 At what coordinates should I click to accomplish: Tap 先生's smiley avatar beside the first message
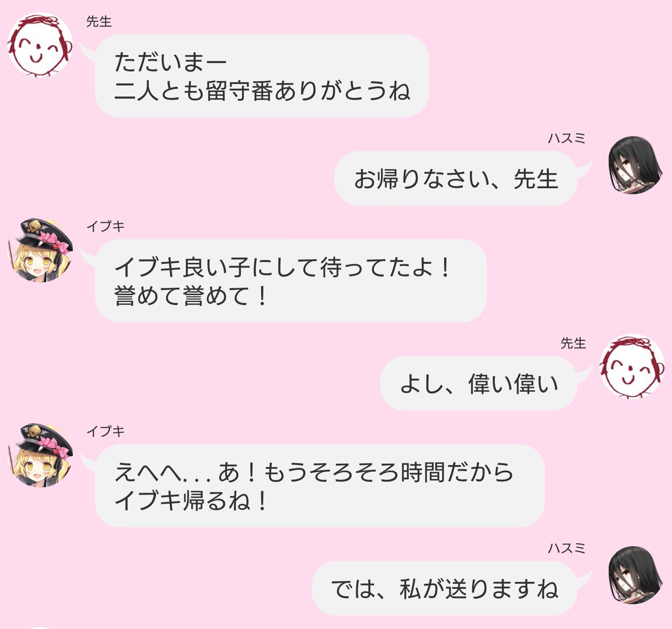point(40,45)
